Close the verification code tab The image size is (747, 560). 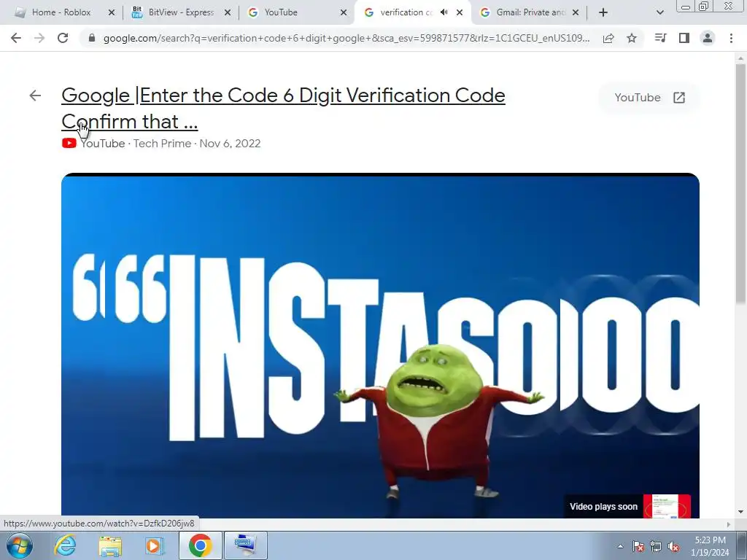460,12
